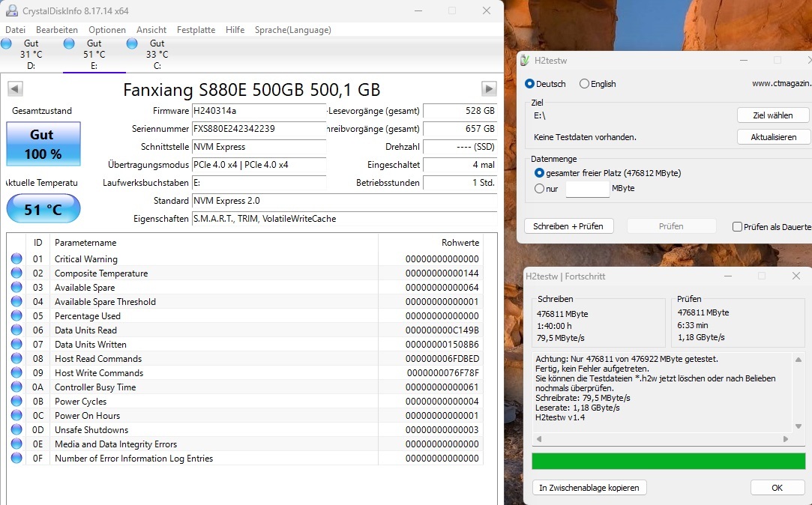Click the Seriennummer field FXS880E242342239
Screen dimensions: 812x505
click(x=259, y=129)
